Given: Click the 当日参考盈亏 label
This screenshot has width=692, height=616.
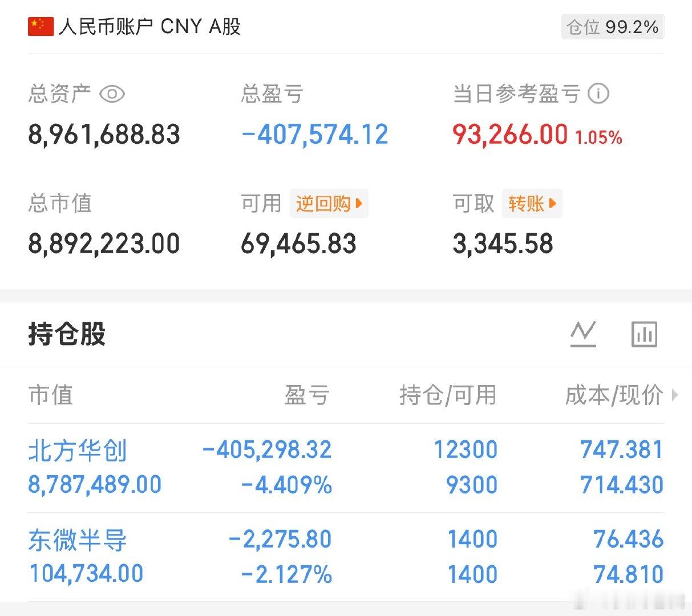Looking at the screenshot, I should coord(517,94).
